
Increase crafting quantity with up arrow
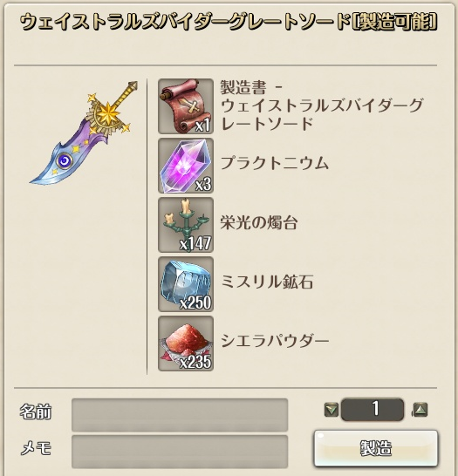click(x=420, y=410)
